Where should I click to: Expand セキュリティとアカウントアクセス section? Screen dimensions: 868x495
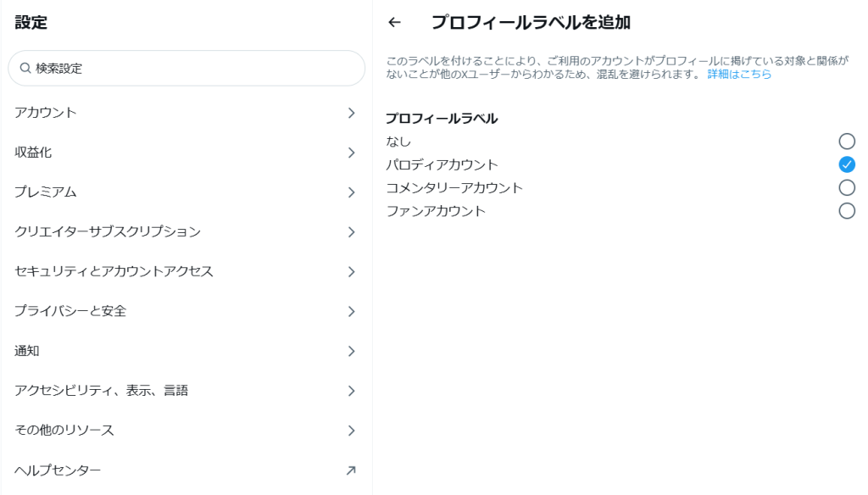186,272
